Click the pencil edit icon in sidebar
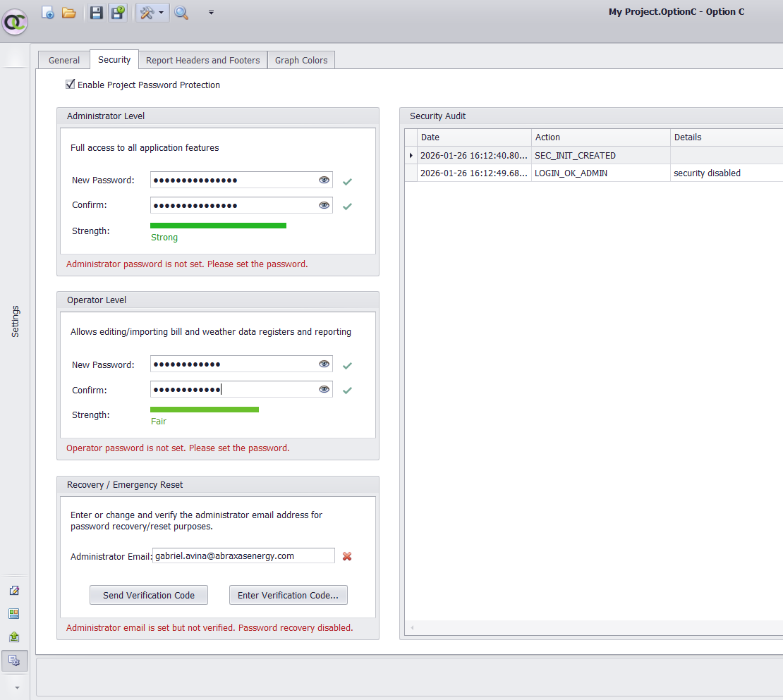This screenshot has height=700, width=783. point(14,591)
